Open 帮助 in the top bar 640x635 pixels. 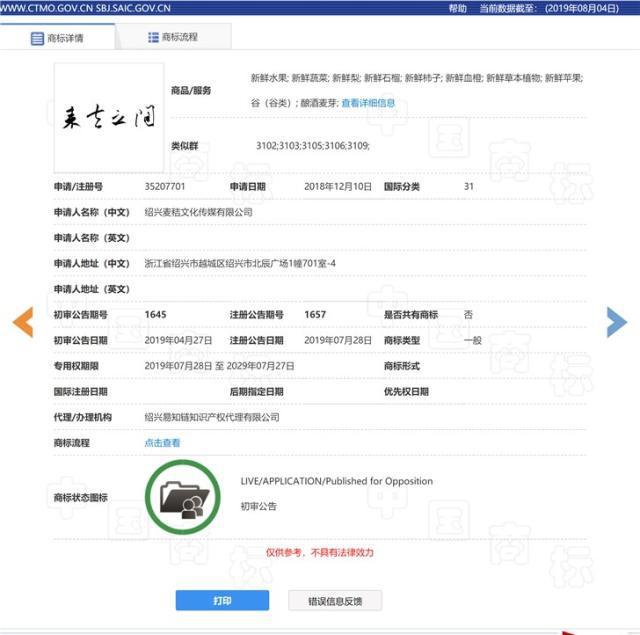click(x=457, y=8)
